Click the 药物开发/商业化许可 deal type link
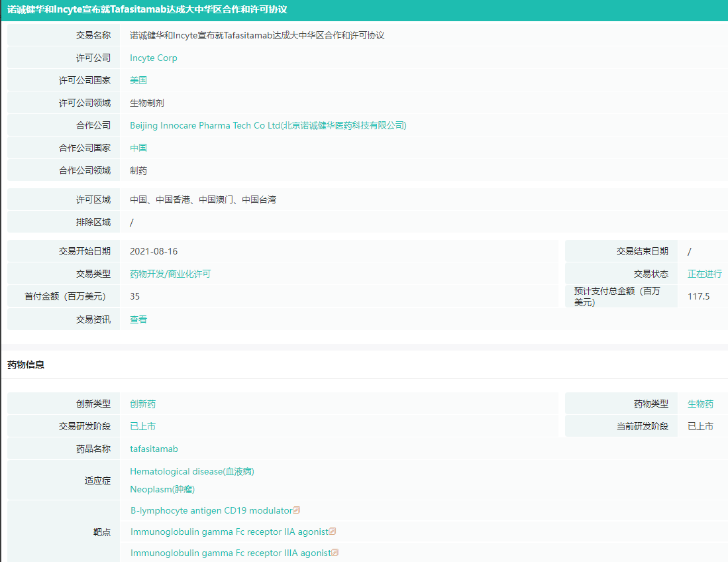Screen dimensions: 728x562 (x=170, y=274)
